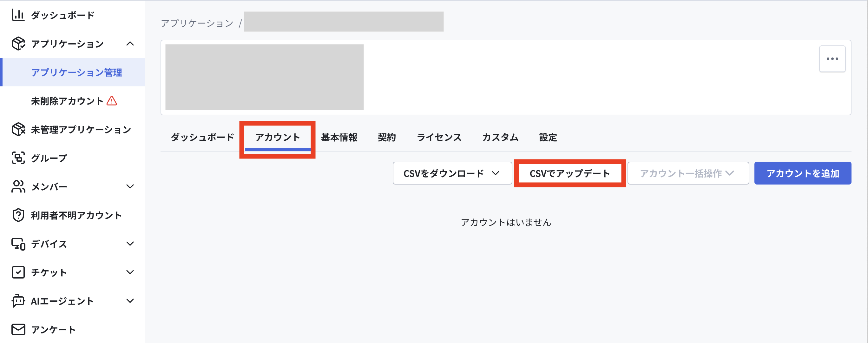Click the アカウントはいません message
This screenshot has height=343, width=868.
[x=506, y=222]
